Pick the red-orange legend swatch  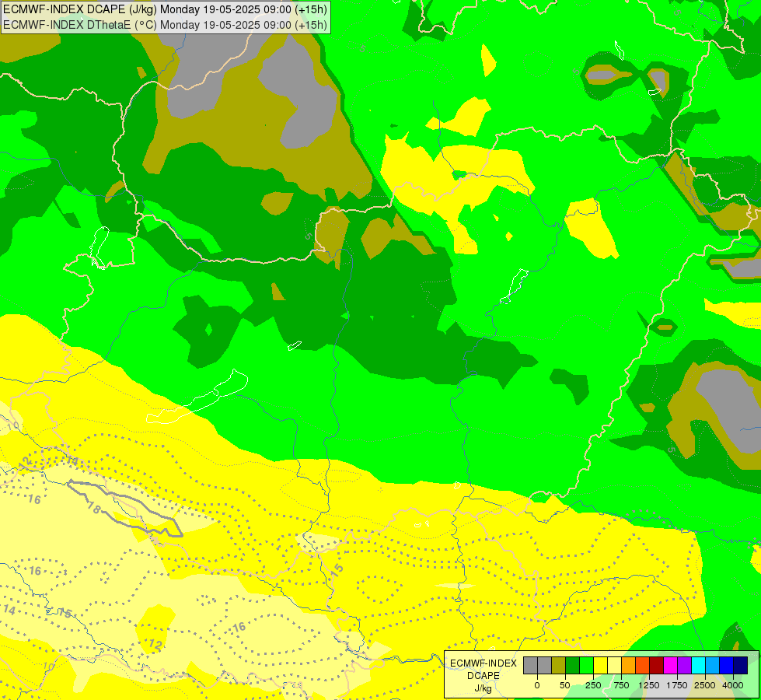643,666
